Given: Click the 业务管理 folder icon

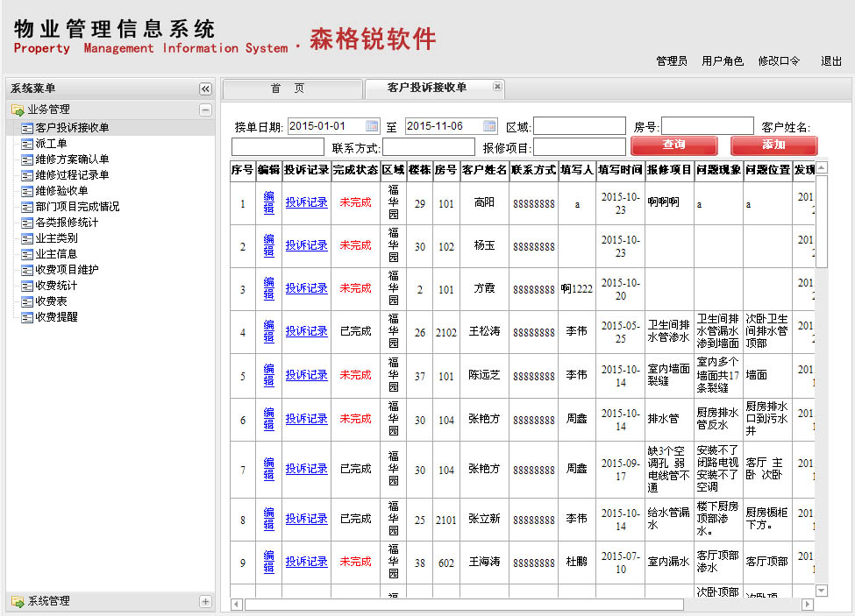Looking at the screenshot, I should point(18,110).
